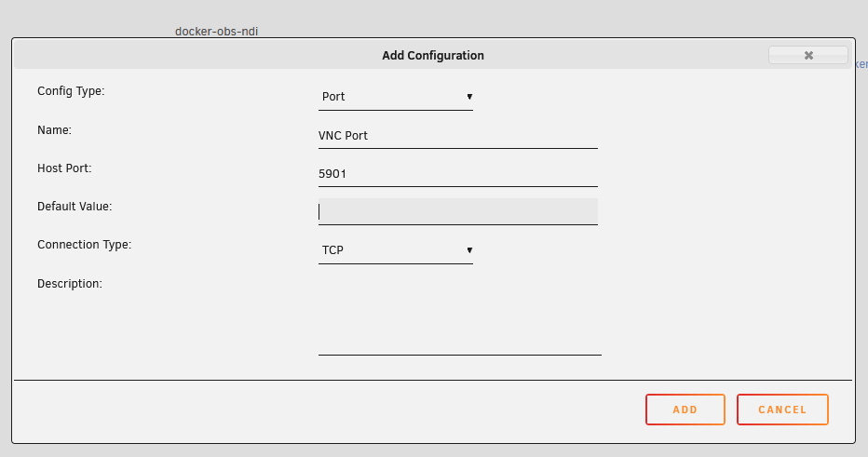The image size is (868, 457).
Task: Click the partially hidden blue link beside dialog
Action: (x=861, y=64)
